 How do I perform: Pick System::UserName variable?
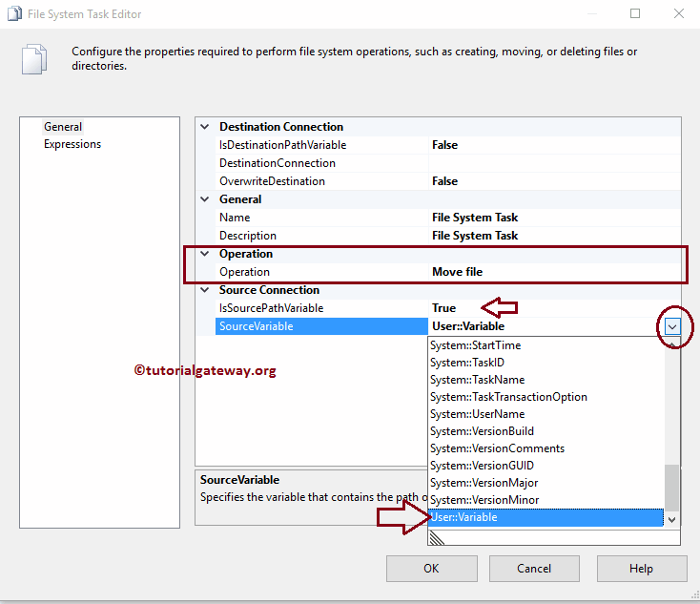tap(546, 414)
